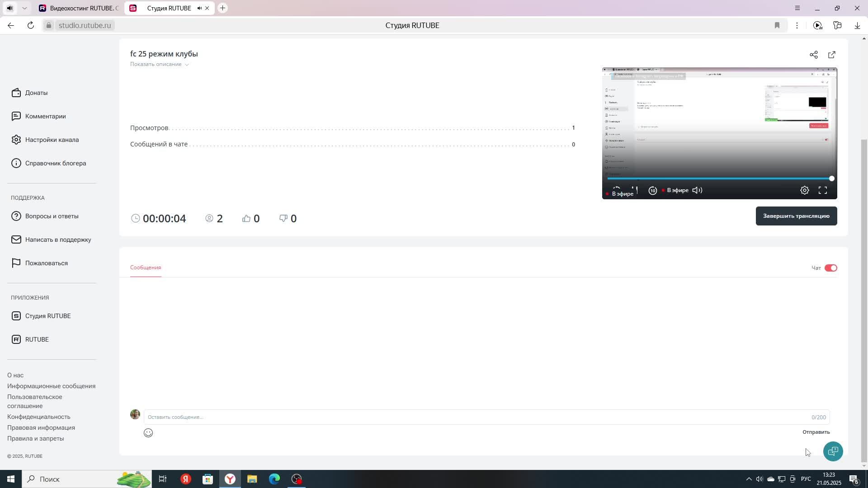Screen dimensions: 868x488
Task: Close the Студия RUTUBE browser tab
Action: click(207, 8)
